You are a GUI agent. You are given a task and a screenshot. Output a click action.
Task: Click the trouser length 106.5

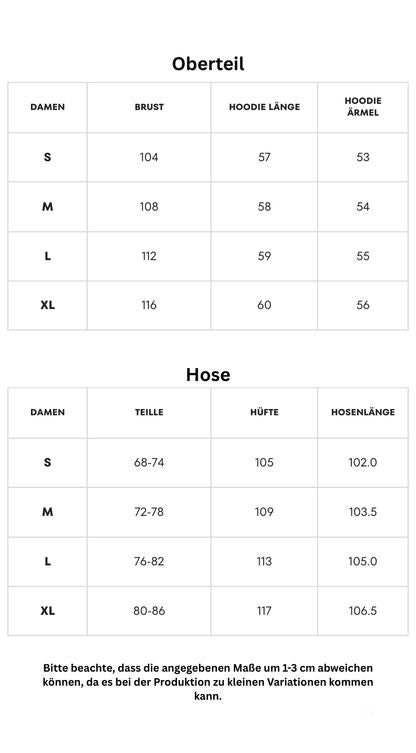[363, 611]
